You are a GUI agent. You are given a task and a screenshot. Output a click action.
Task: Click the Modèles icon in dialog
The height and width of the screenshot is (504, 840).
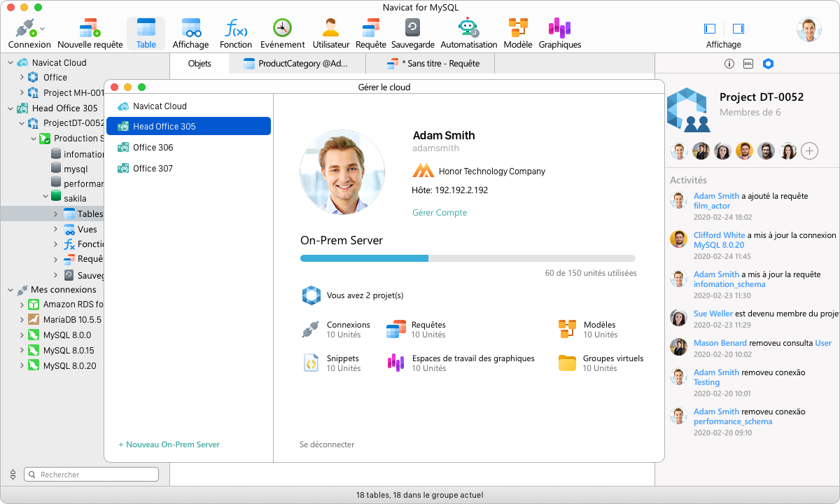(567, 329)
